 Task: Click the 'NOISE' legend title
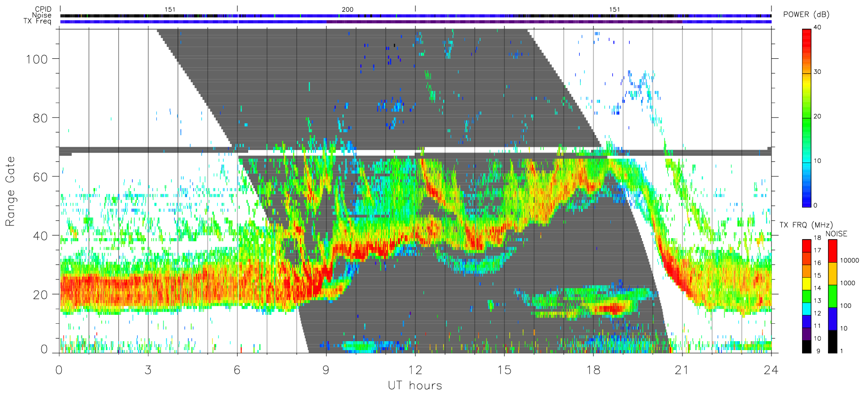coord(836,234)
